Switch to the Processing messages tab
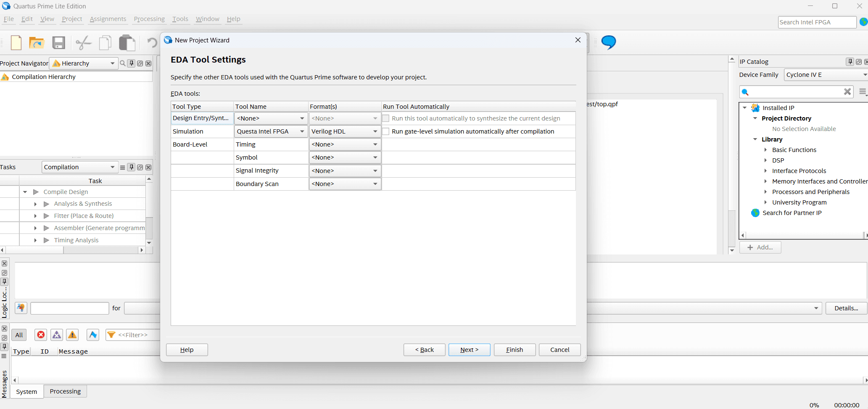The width and height of the screenshot is (868, 409). (x=65, y=391)
